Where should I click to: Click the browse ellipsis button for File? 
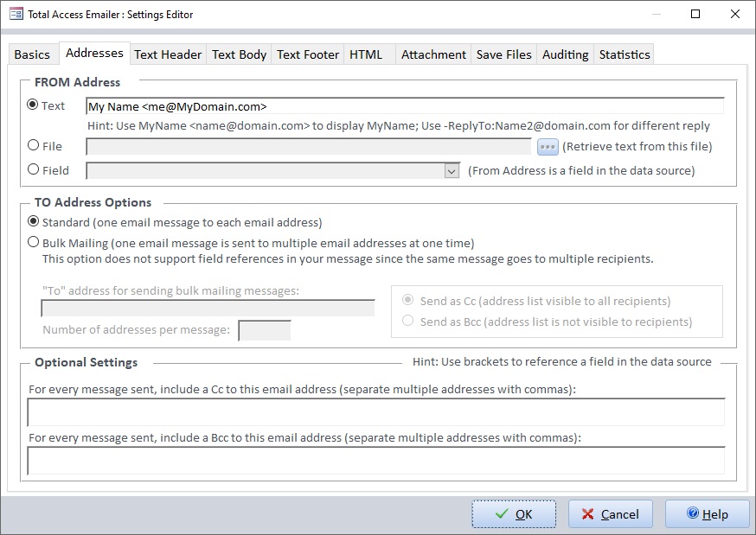(548, 146)
